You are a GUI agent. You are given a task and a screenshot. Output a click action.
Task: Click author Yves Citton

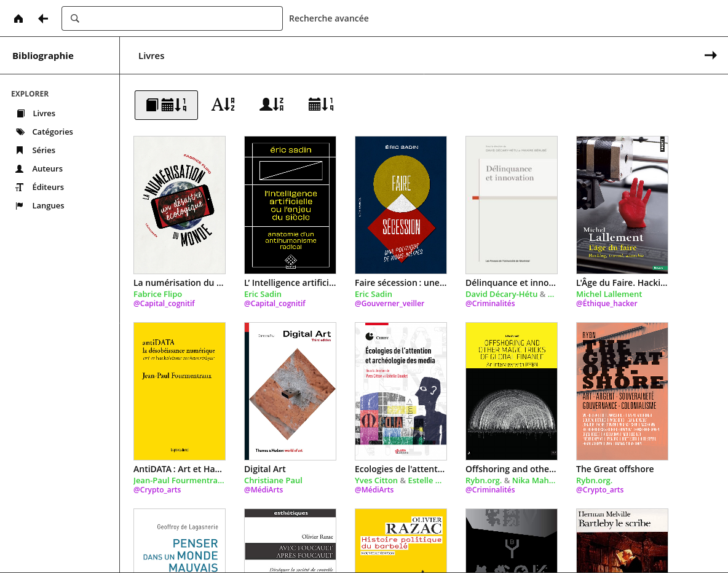click(376, 480)
